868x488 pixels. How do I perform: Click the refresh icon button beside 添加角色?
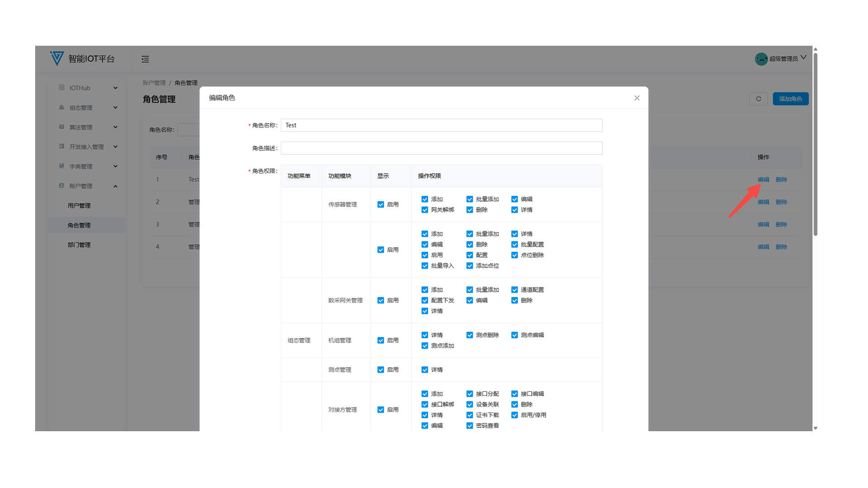[x=758, y=99]
